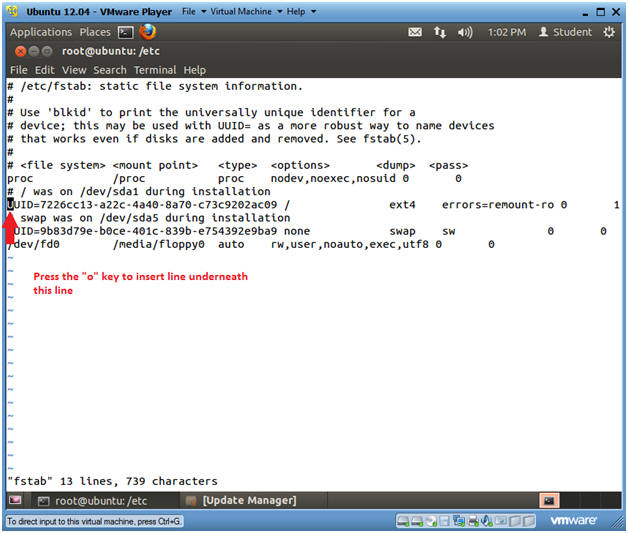628x533 pixels.
Task: Click 'nodev,noexec,nosuid' in the proc line
Action: [x=333, y=178]
